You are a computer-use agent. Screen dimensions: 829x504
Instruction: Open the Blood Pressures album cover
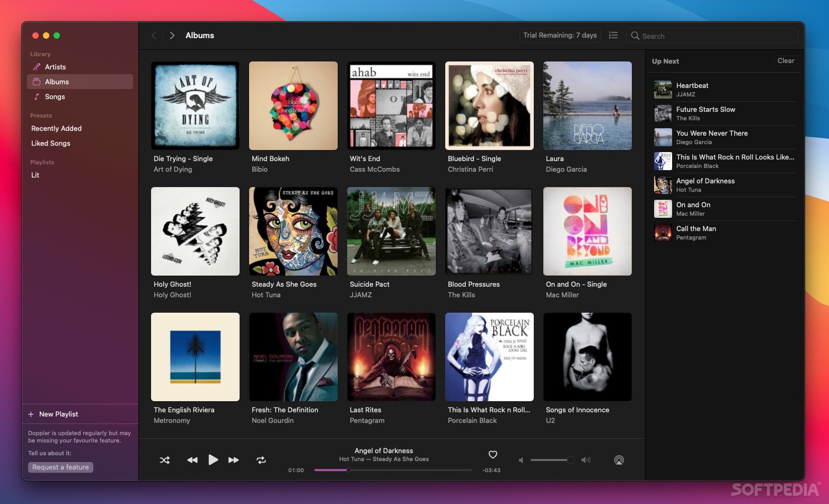pos(489,231)
